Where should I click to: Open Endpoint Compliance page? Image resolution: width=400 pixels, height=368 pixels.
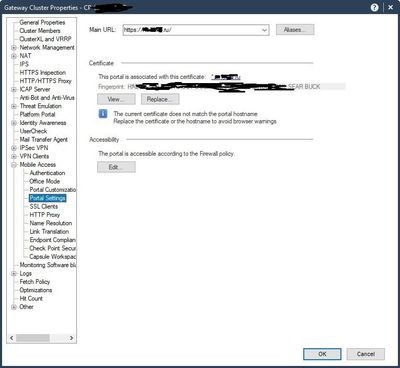tap(52, 240)
